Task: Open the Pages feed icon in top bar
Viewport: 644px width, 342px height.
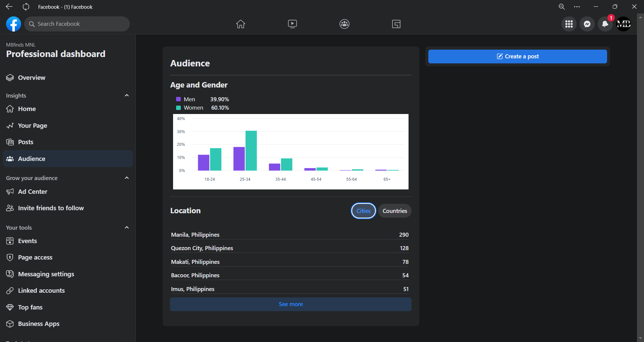Action: [396, 24]
